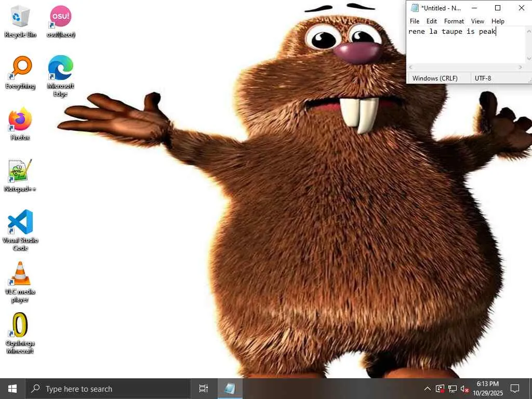Click the taskbar search box
Viewport: 532px width, 399px height.
coord(108,389)
